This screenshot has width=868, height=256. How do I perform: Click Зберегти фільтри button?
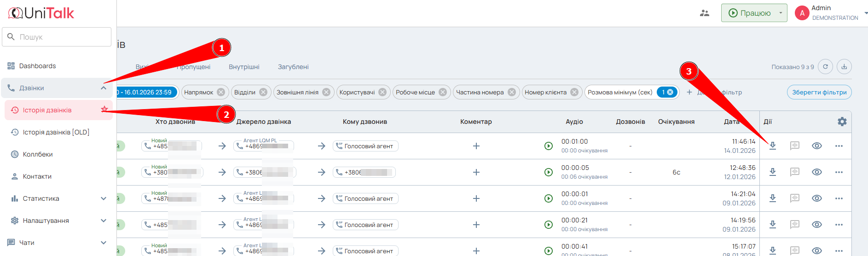coord(819,92)
